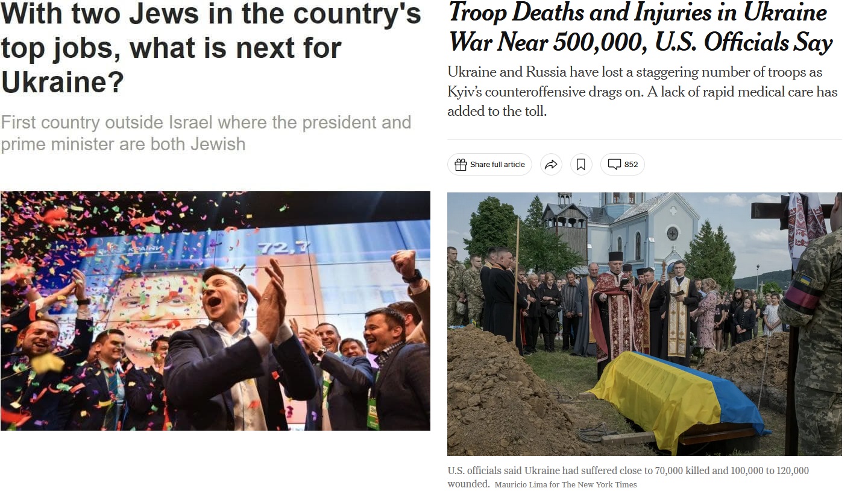The image size is (868, 491).
Task: Click the 72.7 figure in the election photo
Action: [275, 248]
